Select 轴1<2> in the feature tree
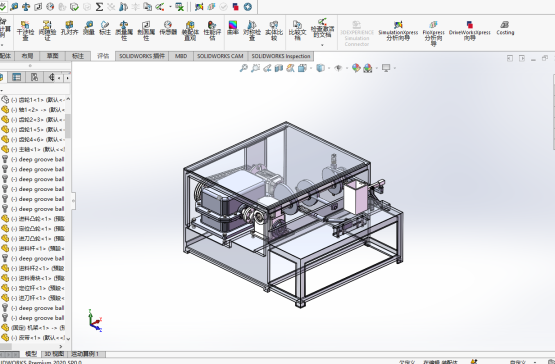 [33, 109]
